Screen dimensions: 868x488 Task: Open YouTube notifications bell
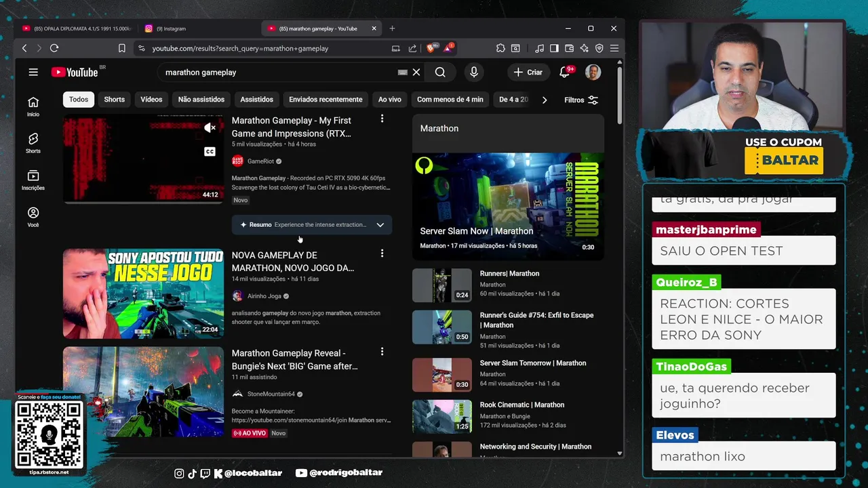click(564, 72)
